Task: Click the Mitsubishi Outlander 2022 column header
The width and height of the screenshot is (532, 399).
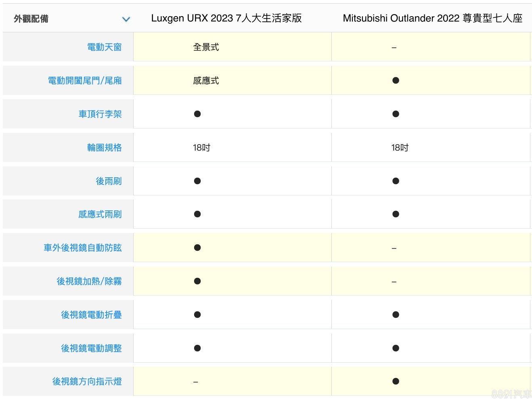Action: point(432,18)
